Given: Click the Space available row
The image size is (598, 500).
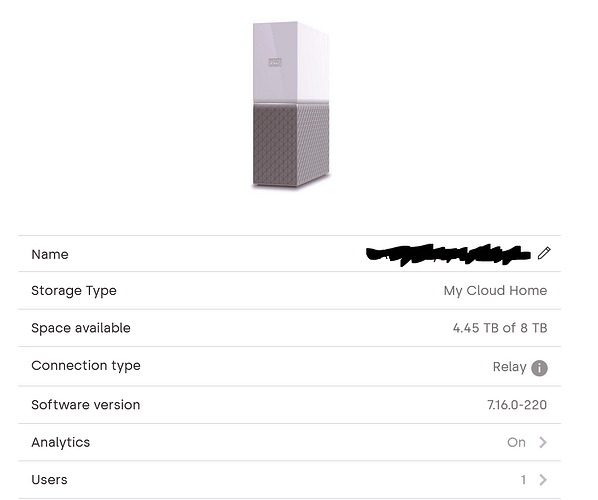Looking at the screenshot, I should pyautogui.click(x=289, y=328).
